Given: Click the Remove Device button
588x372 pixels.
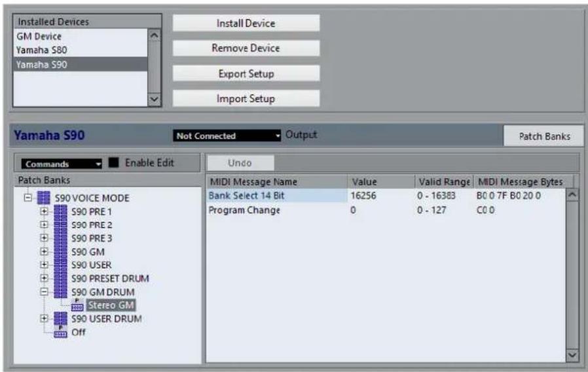Looking at the screenshot, I should point(246,48).
